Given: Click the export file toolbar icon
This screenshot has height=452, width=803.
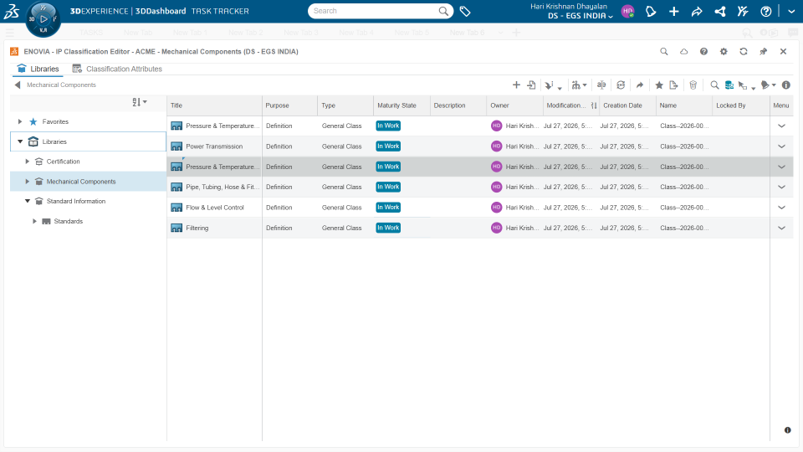Looking at the screenshot, I should coord(673,85).
